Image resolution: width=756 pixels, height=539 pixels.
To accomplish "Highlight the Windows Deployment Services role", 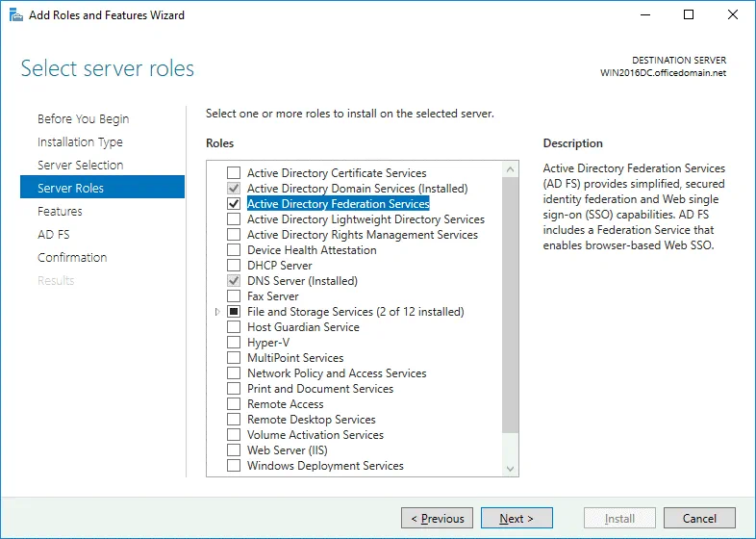I will pyautogui.click(x=325, y=466).
